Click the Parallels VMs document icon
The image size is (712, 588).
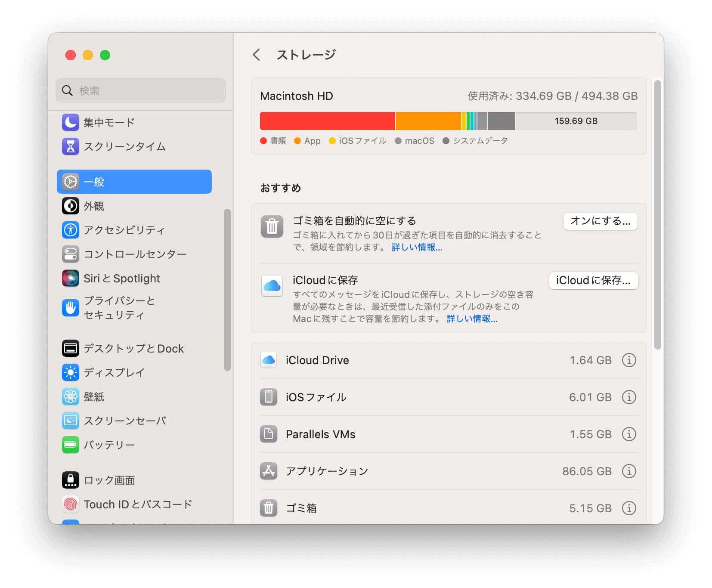tap(269, 434)
